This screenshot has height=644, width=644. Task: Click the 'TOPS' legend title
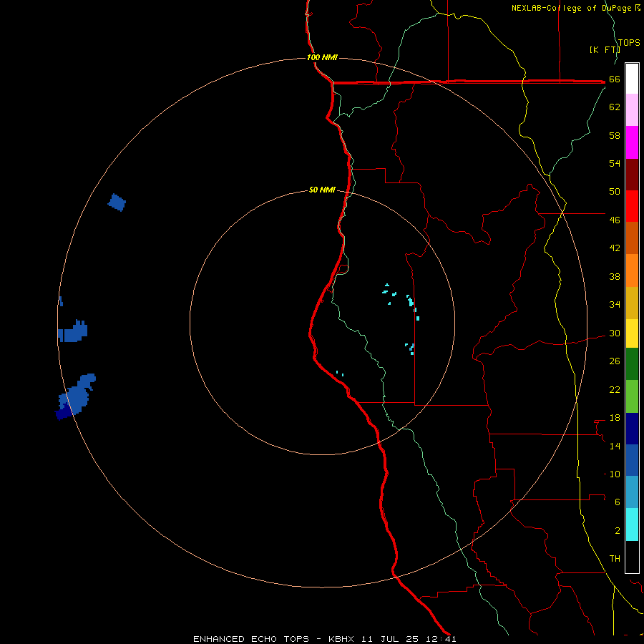pos(629,43)
